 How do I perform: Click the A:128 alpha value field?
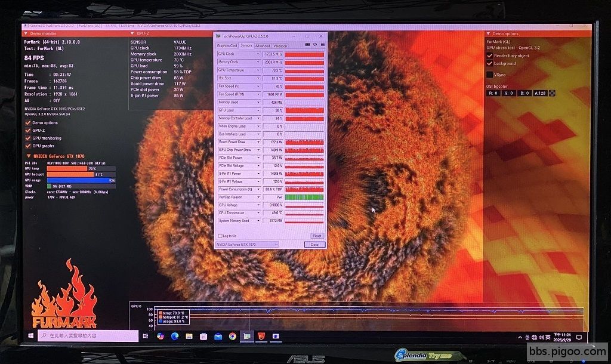[540, 93]
